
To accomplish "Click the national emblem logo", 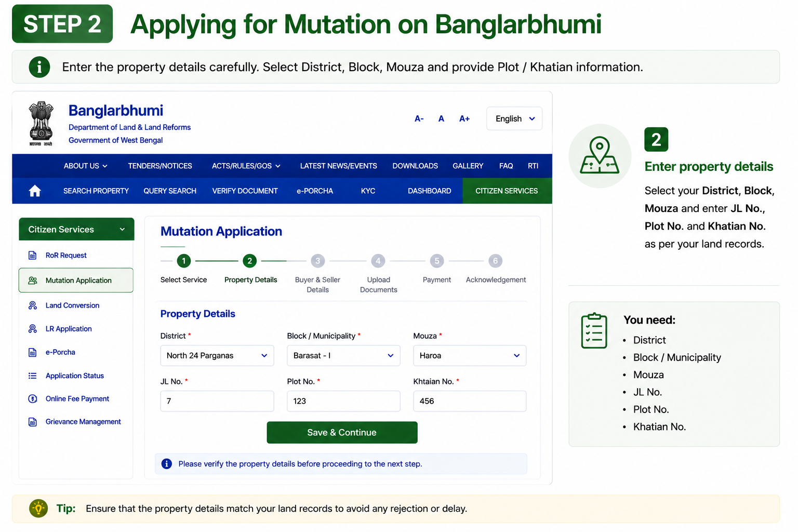I will click(x=41, y=124).
